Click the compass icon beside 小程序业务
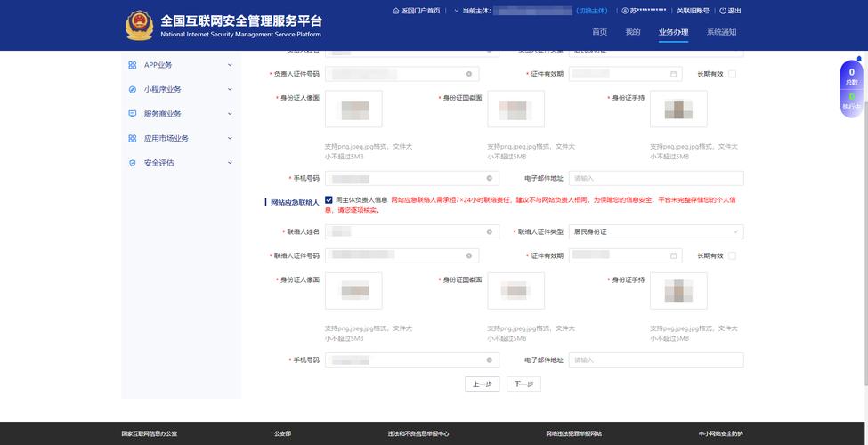The height and width of the screenshot is (445, 868). click(x=133, y=89)
